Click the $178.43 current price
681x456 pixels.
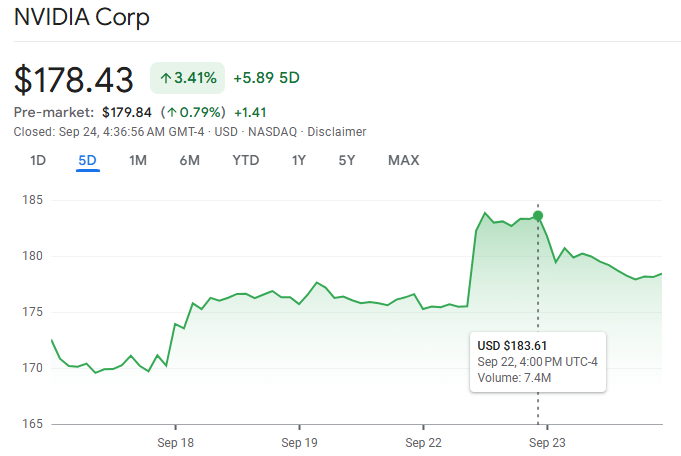pyautogui.click(x=73, y=79)
